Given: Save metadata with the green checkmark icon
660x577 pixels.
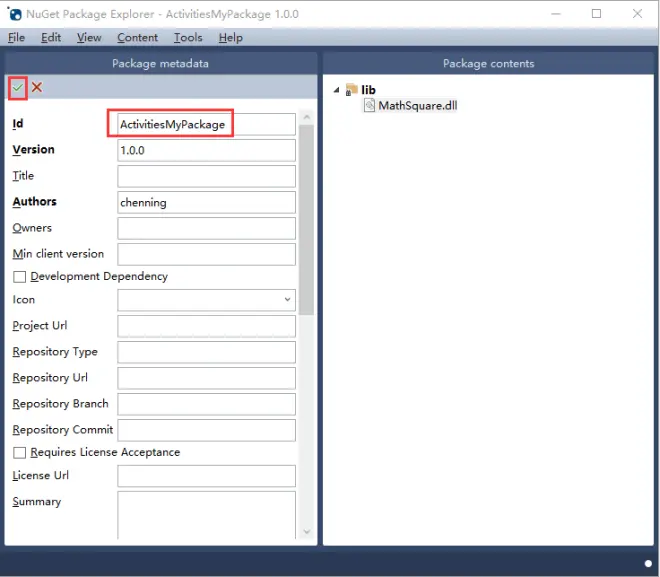Looking at the screenshot, I should (x=18, y=88).
